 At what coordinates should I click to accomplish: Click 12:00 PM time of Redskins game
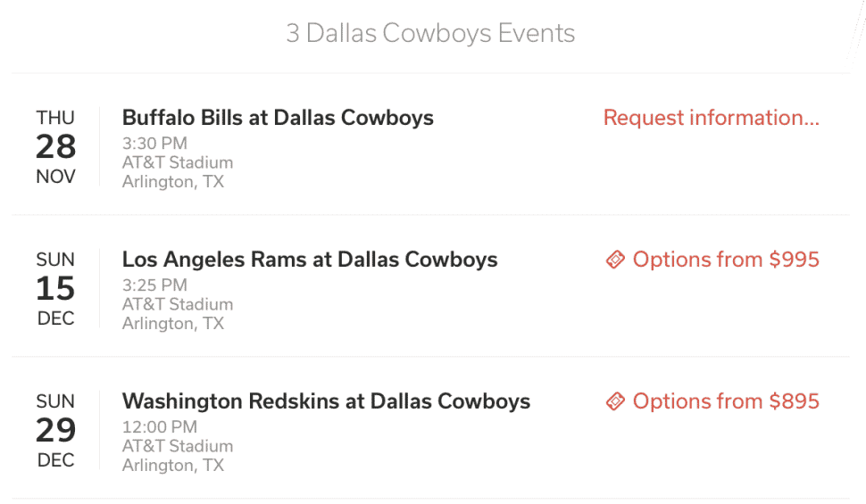(x=160, y=427)
